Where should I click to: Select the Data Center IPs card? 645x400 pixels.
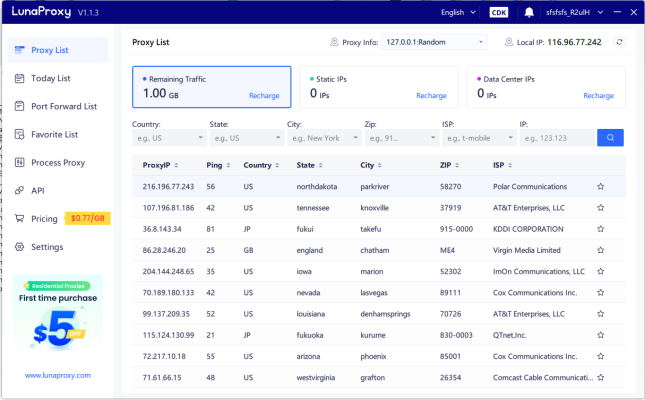pyautogui.click(x=546, y=87)
